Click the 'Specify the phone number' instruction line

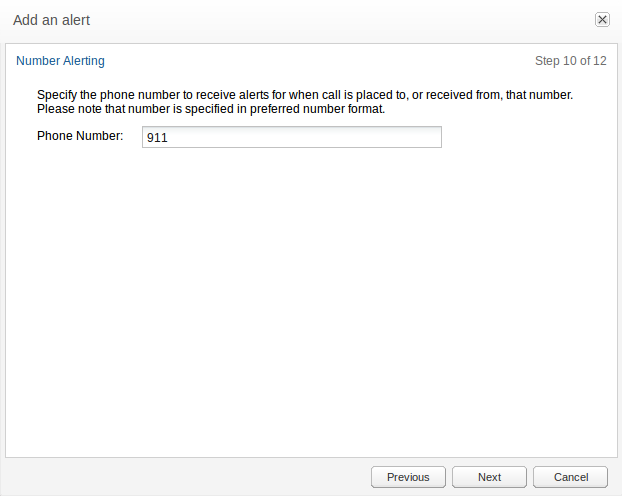pos(305,95)
